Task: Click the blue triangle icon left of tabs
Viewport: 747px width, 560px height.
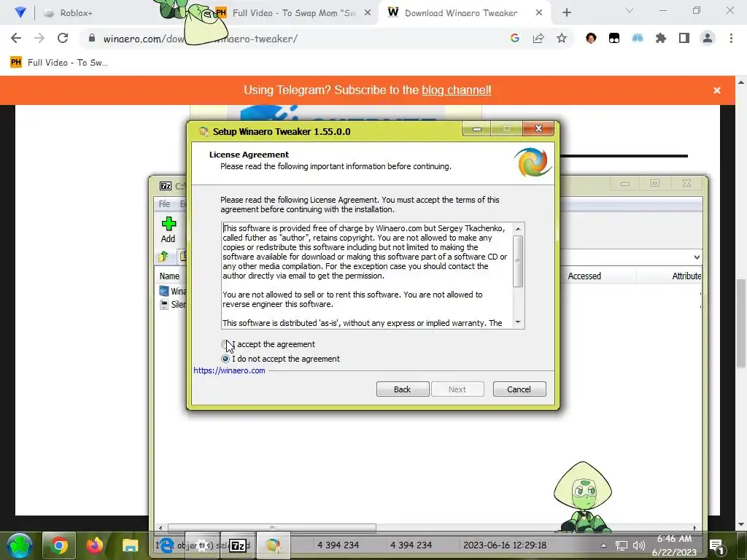Action: tap(20, 12)
